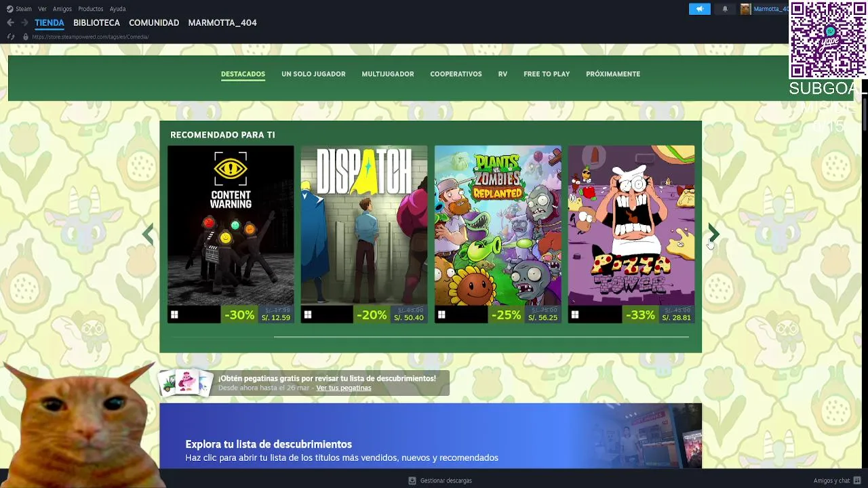
Task: Click the carousel scroll bar under recommendations
Action: point(481,336)
